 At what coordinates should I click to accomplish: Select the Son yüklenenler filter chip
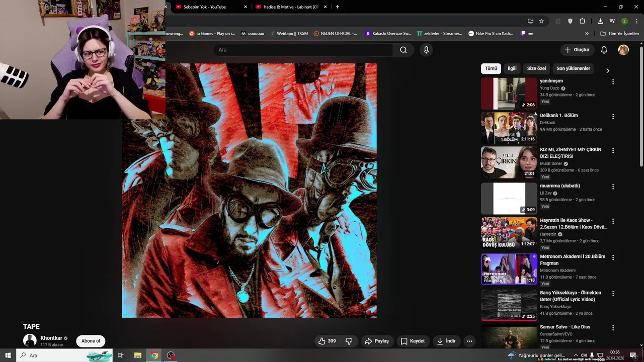(x=573, y=68)
